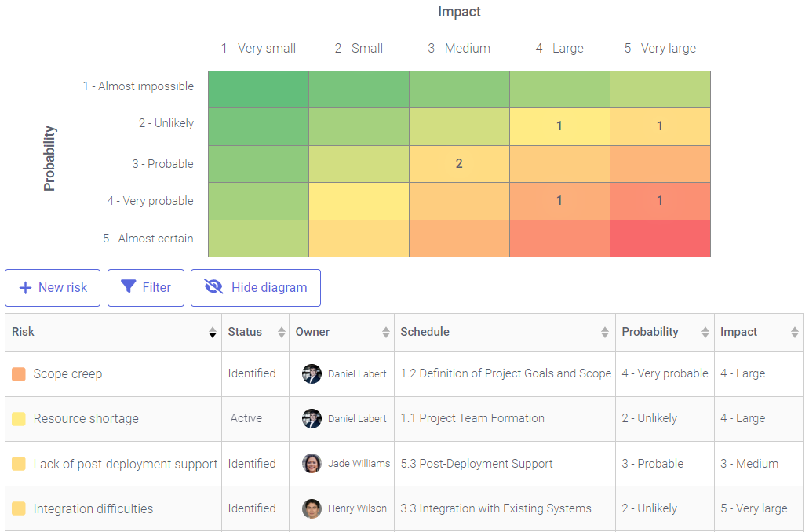This screenshot has height=532, width=809.
Task: Sort table by Status column arrows
Action: (x=281, y=333)
